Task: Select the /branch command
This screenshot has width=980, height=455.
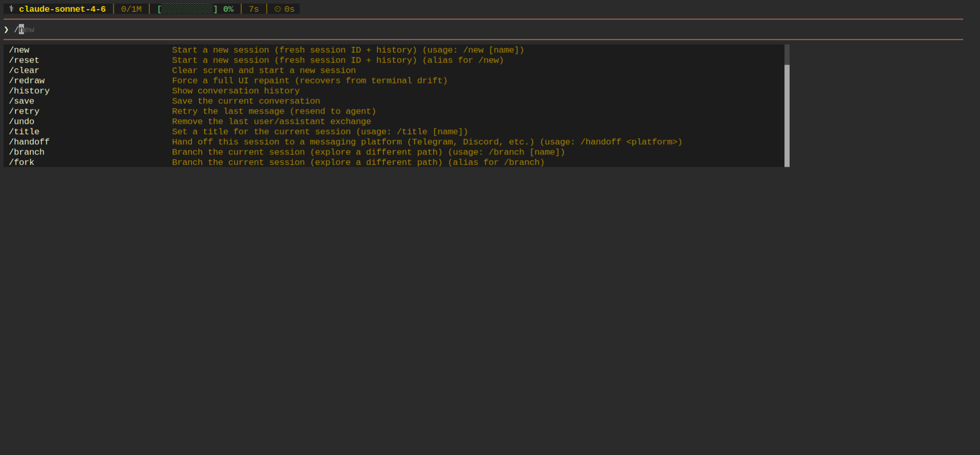Action: click(27, 152)
